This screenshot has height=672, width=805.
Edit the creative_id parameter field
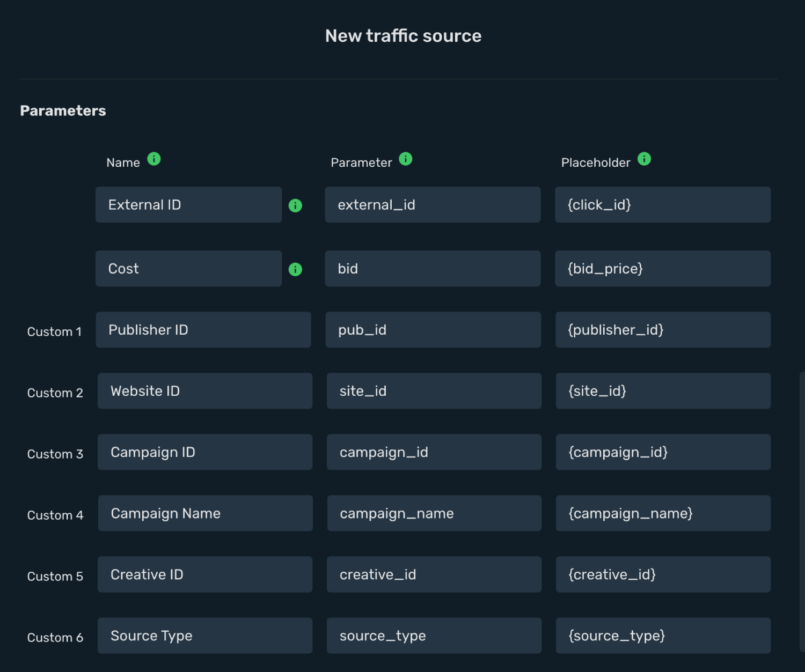(434, 574)
